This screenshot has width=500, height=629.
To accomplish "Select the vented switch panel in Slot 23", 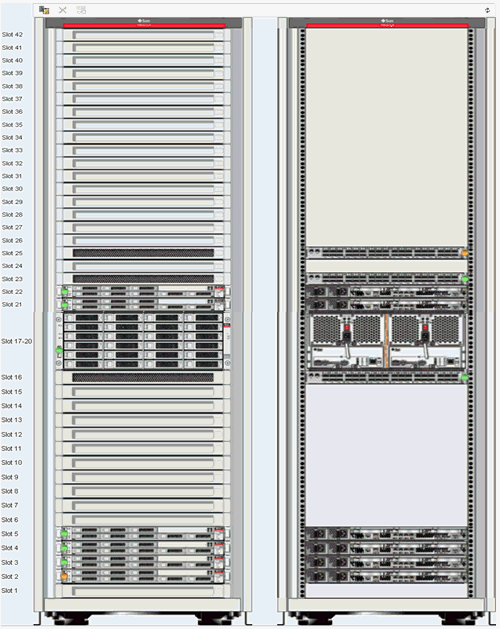I will (x=143, y=279).
